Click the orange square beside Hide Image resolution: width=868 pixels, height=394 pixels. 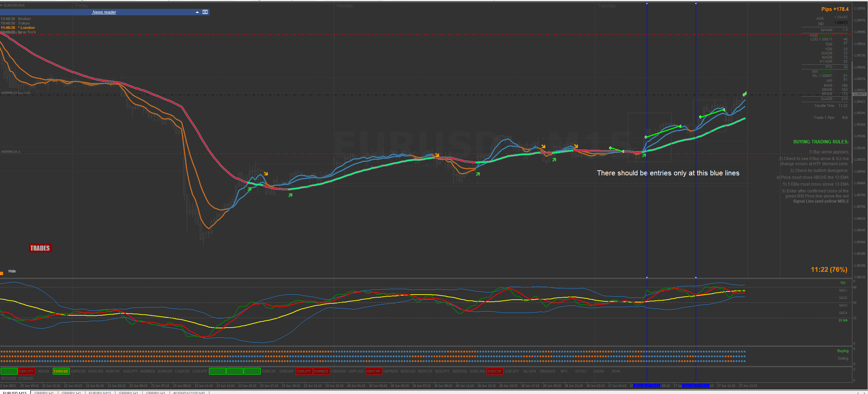click(1, 273)
